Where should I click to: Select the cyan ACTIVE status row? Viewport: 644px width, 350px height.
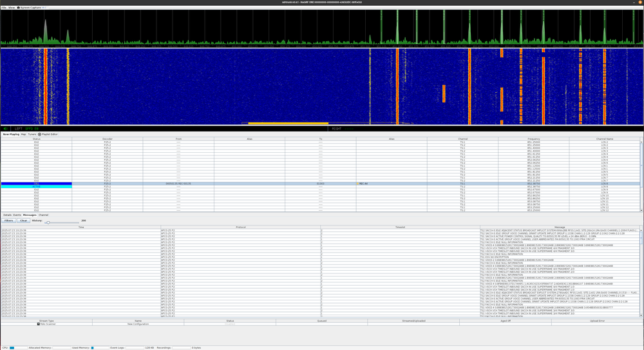(x=36, y=187)
